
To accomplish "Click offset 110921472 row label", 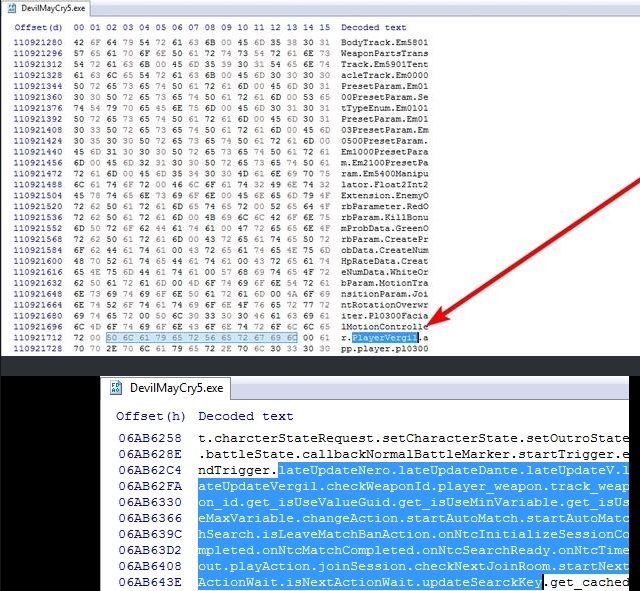I will point(38,173).
